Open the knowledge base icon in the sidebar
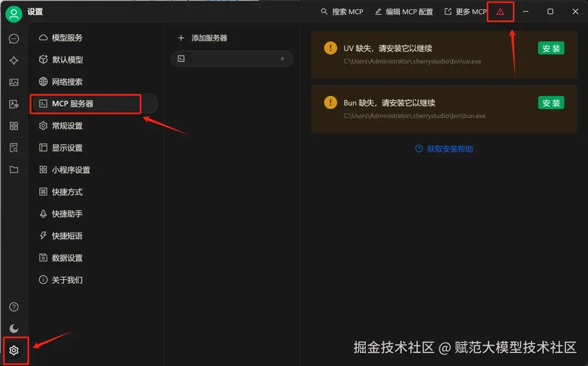Screen dimensions: 588x366 pos(14,147)
